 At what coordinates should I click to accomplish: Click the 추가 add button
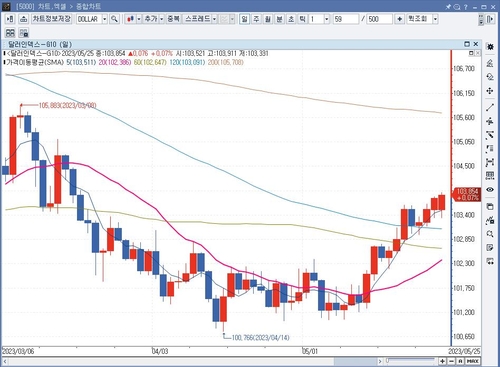pos(151,19)
